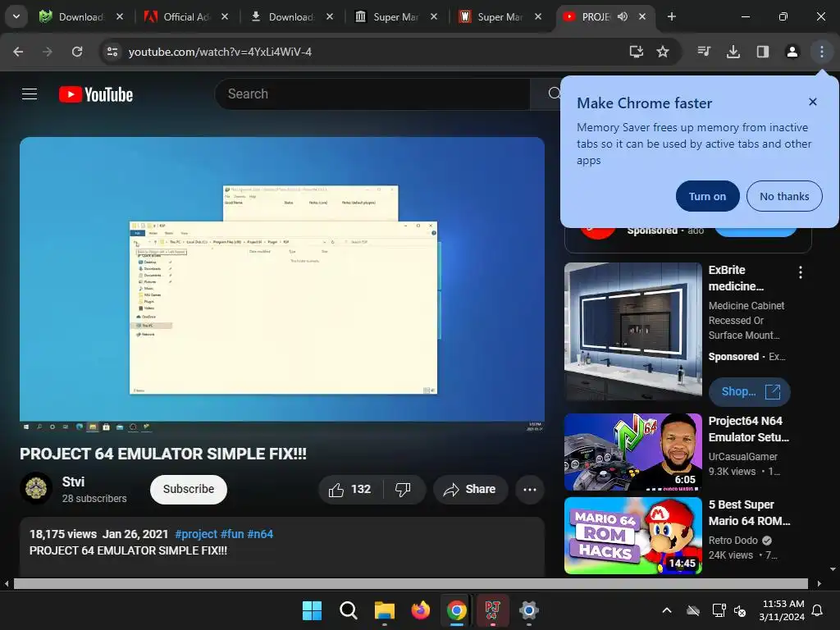Screen dimensions: 840x630
Task: Open the YouTube hamburger guide menu
Action: [x=30, y=94]
